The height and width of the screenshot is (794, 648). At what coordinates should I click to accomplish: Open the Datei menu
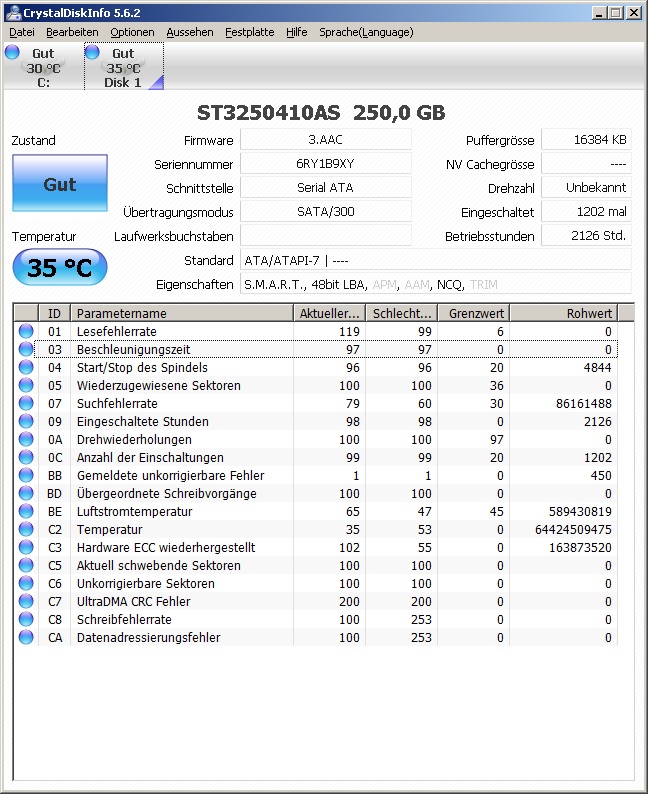point(22,32)
